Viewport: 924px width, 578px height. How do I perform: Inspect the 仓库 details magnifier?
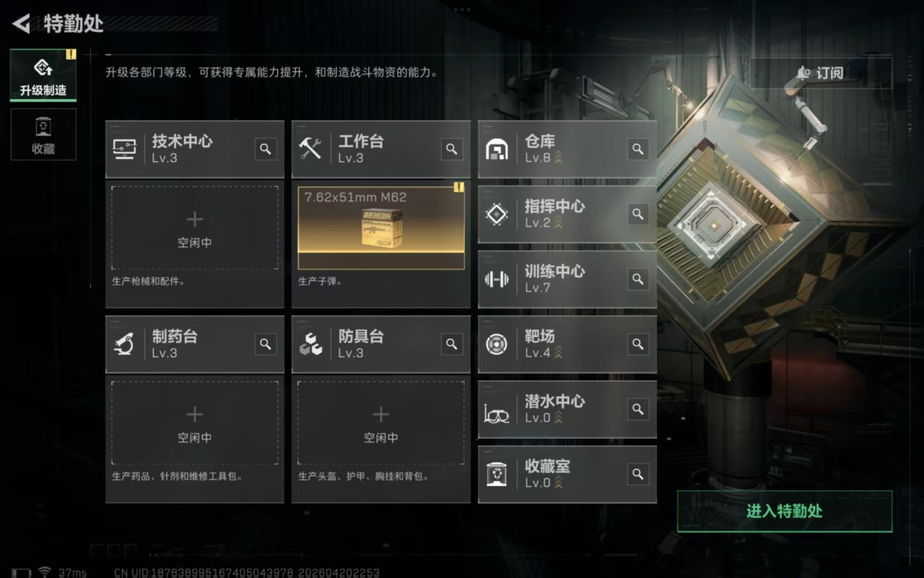coord(637,149)
